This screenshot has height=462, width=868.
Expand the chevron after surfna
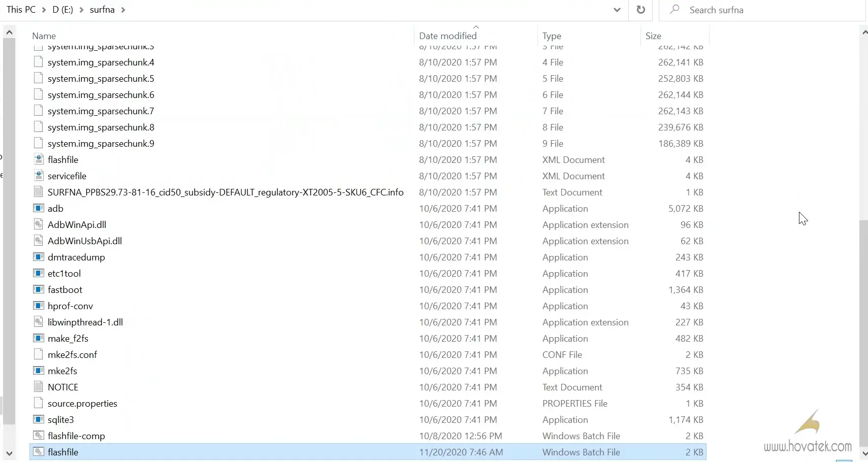click(124, 9)
